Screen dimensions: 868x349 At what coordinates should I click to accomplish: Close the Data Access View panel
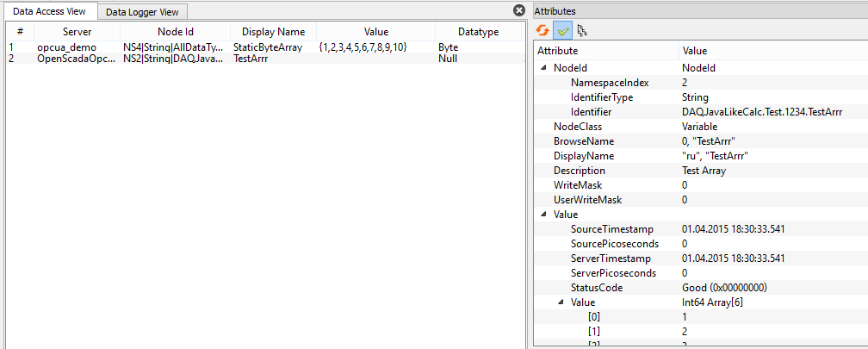(518, 10)
